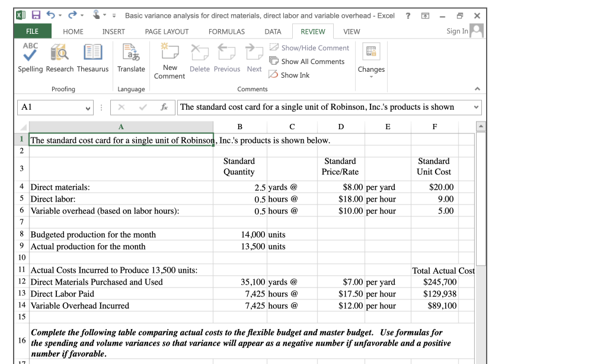Switch to the INSERT tab

pyautogui.click(x=113, y=32)
